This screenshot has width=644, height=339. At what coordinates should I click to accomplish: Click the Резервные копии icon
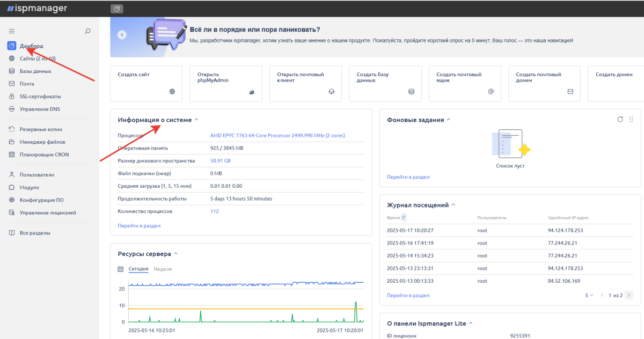pyautogui.click(x=12, y=129)
